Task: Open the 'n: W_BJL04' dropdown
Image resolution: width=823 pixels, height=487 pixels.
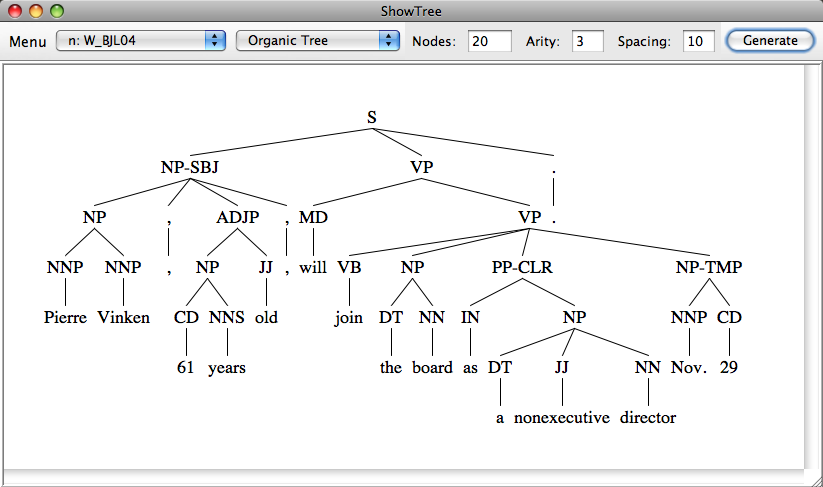Action: [x=141, y=40]
